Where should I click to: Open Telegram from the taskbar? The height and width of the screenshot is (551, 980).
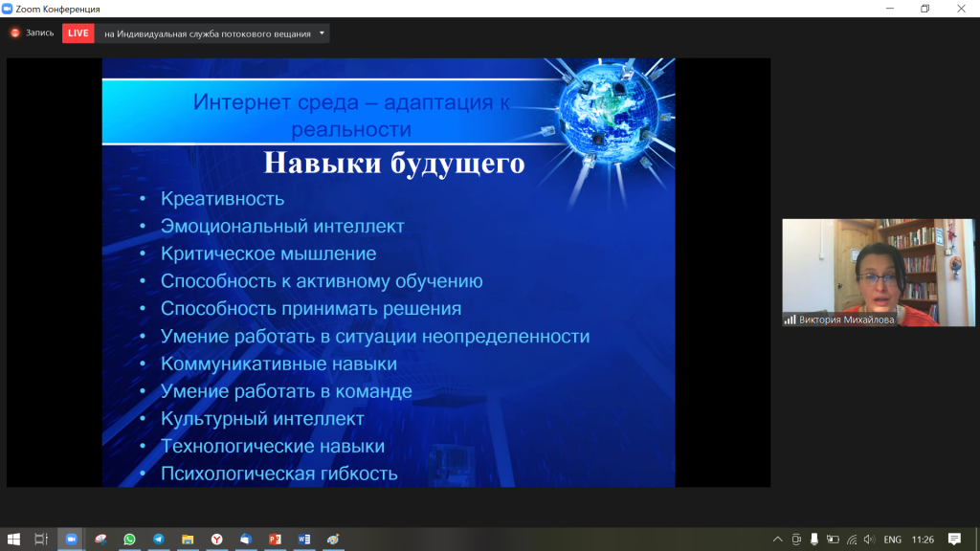coord(158,540)
